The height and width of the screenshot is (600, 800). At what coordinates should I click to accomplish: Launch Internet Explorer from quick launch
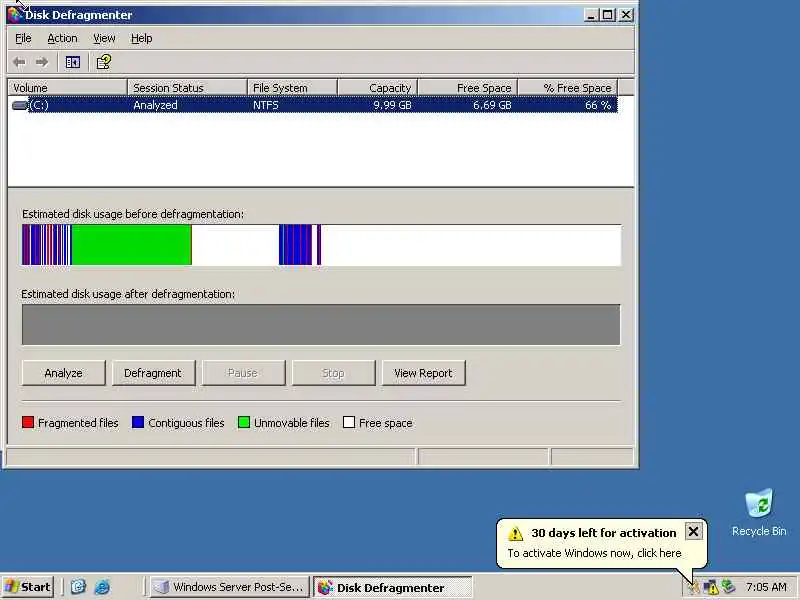102,587
